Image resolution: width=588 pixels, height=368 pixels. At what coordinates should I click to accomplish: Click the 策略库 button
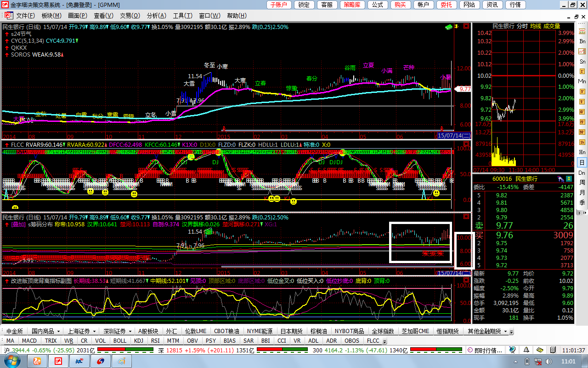(x=352, y=5)
